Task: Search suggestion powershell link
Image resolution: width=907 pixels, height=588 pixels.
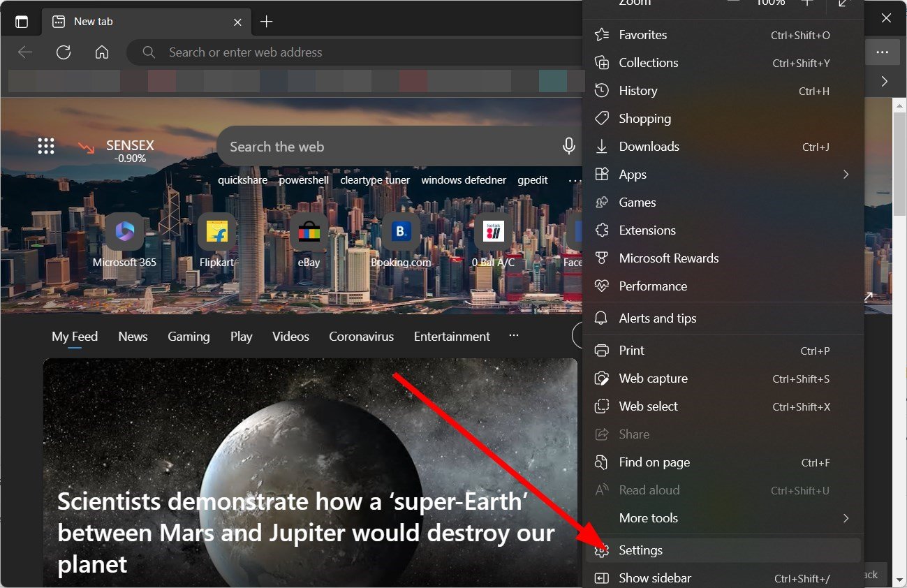Action: coord(304,180)
